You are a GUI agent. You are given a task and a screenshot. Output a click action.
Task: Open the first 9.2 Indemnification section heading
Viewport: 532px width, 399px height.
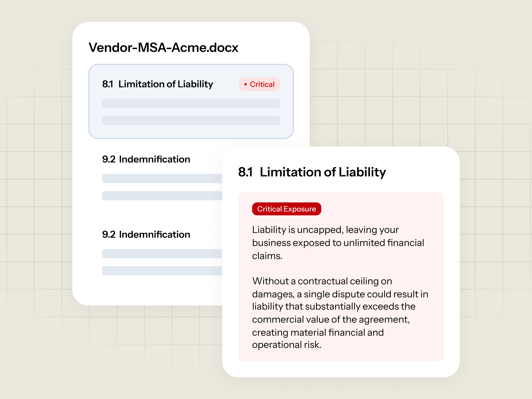[146, 159]
